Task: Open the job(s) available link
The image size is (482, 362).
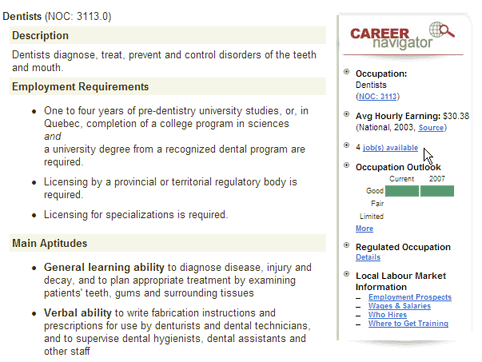Action: [x=390, y=148]
